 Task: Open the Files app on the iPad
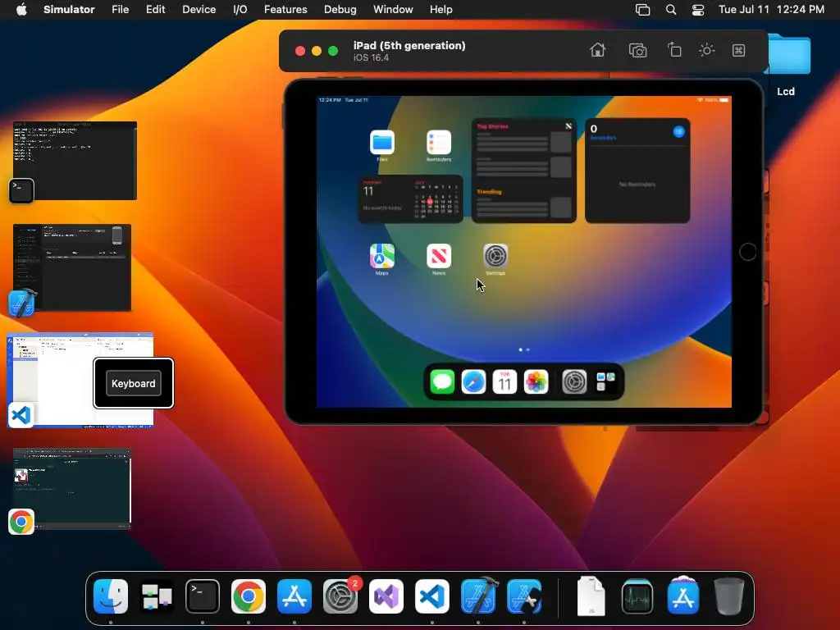tap(382, 143)
